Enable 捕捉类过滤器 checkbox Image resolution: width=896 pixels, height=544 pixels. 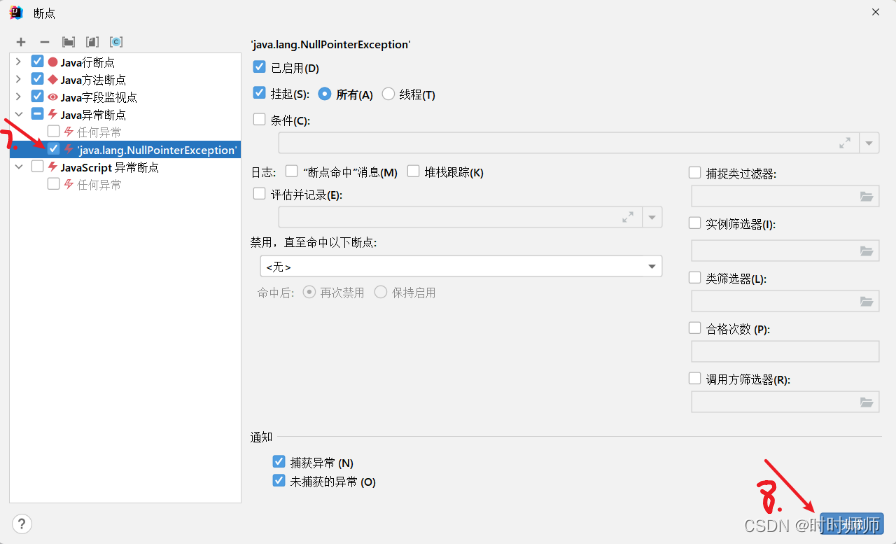(x=695, y=173)
